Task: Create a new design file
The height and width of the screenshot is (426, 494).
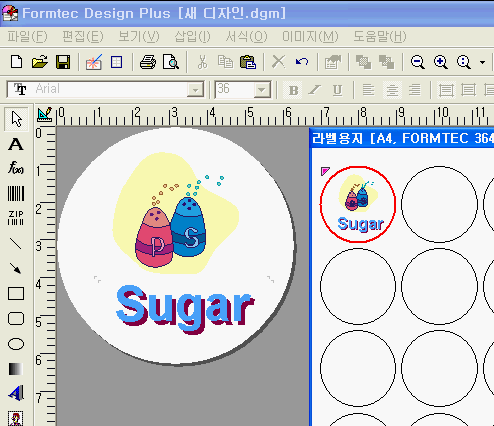Action: tap(16, 62)
